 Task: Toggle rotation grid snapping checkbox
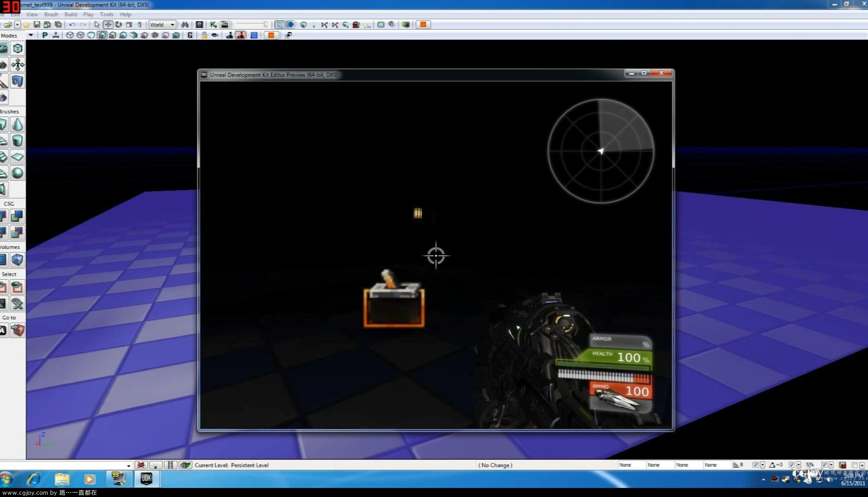792,465
